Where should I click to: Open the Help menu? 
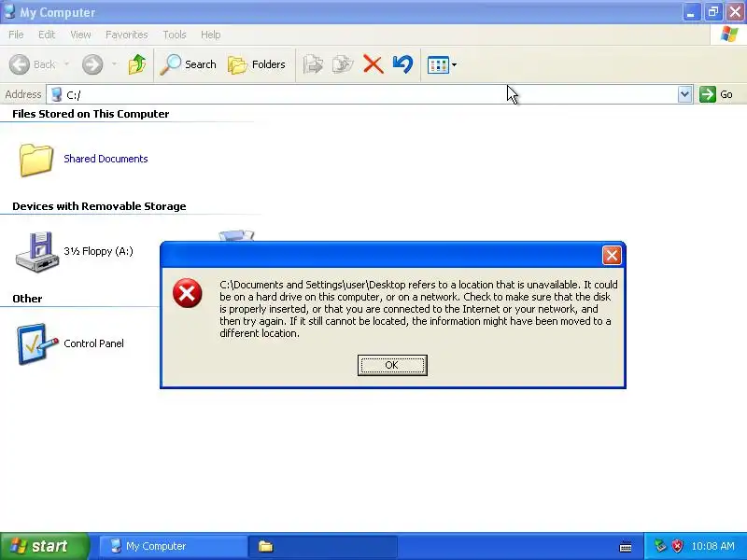click(x=210, y=35)
